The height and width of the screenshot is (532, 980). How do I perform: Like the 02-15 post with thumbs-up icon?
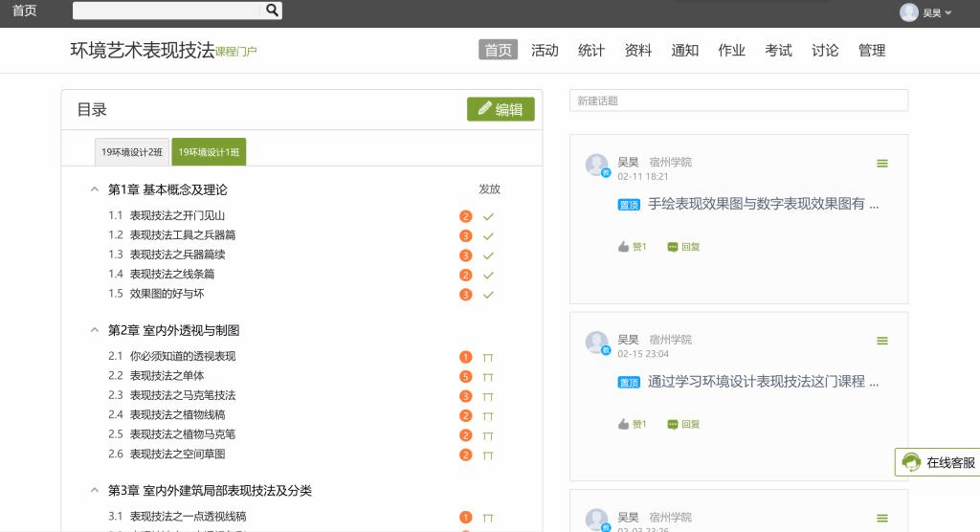coord(624,424)
